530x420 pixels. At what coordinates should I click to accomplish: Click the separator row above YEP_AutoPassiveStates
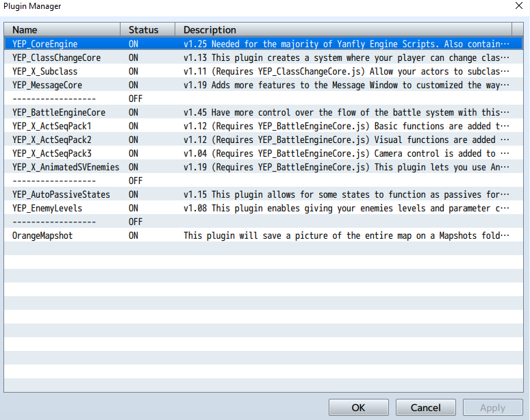[x=264, y=181]
